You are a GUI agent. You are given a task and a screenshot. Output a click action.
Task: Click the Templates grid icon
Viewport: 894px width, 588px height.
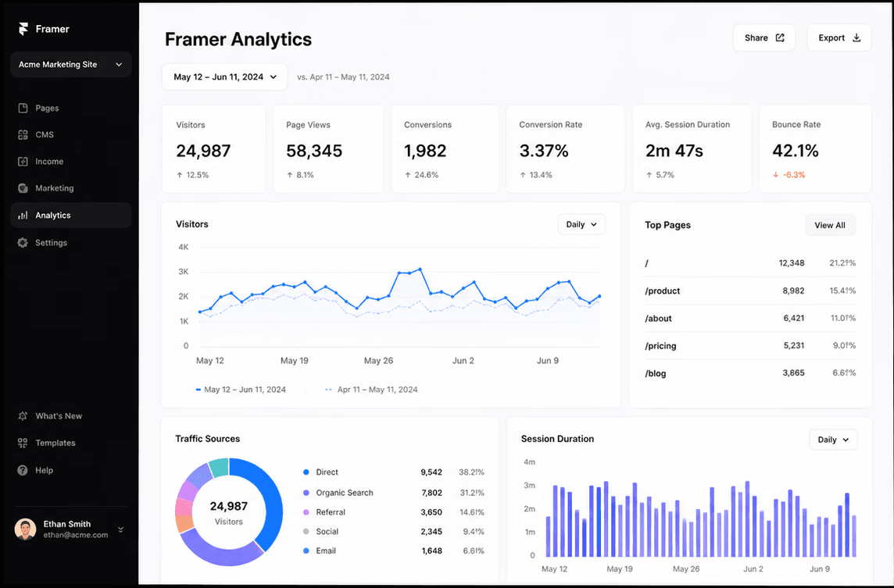point(23,443)
